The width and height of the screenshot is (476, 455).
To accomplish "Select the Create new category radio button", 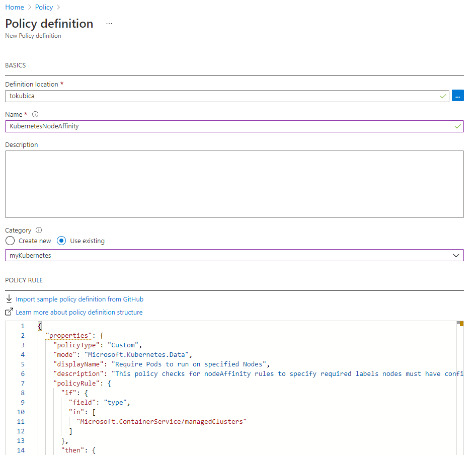I will pos(10,241).
